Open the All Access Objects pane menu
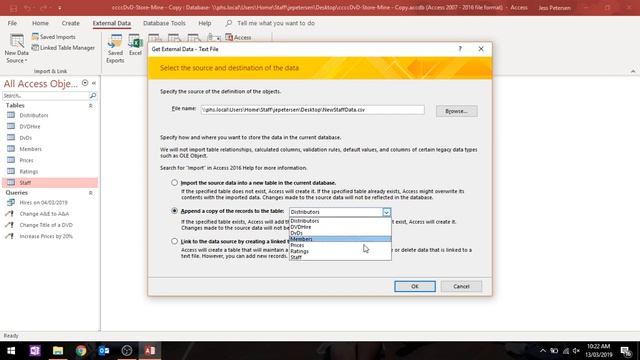Viewport: 640px width, 360px height. pyautogui.click(x=85, y=83)
